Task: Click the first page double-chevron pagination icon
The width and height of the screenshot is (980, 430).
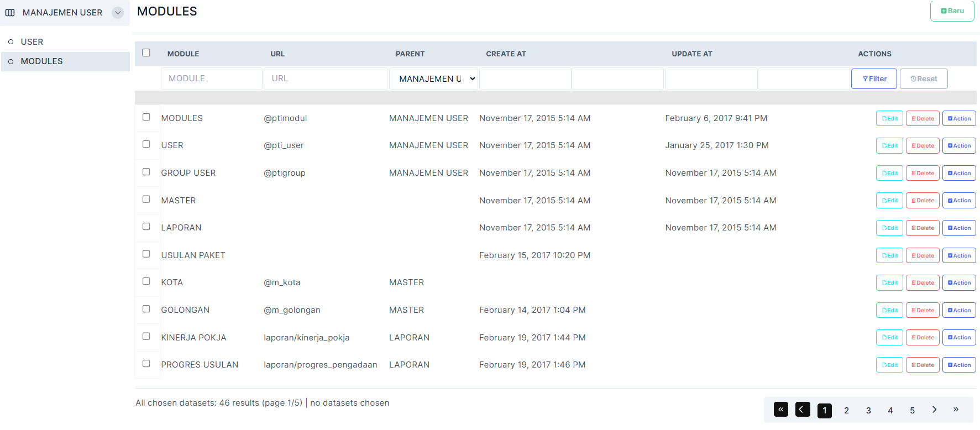Action: pyautogui.click(x=780, y=410)
